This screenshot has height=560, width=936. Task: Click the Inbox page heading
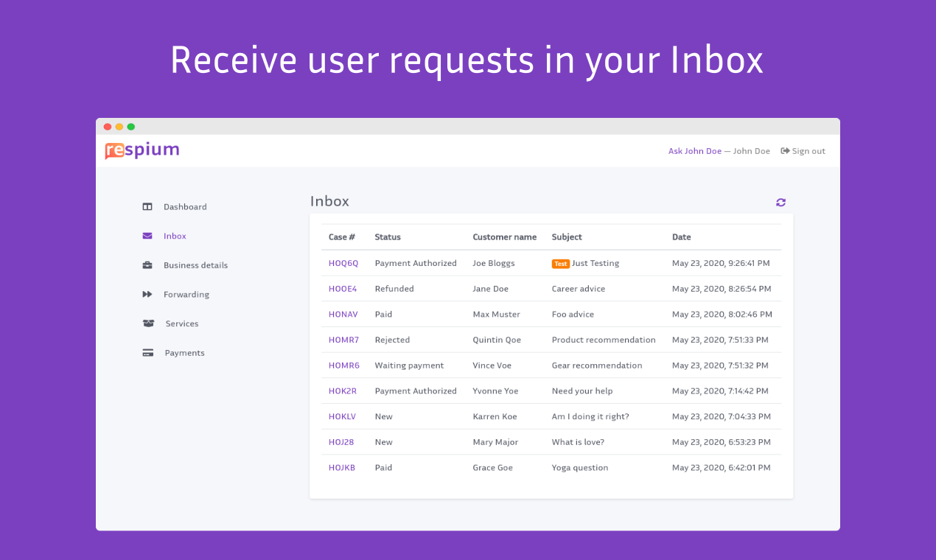[x=329, y=201]
